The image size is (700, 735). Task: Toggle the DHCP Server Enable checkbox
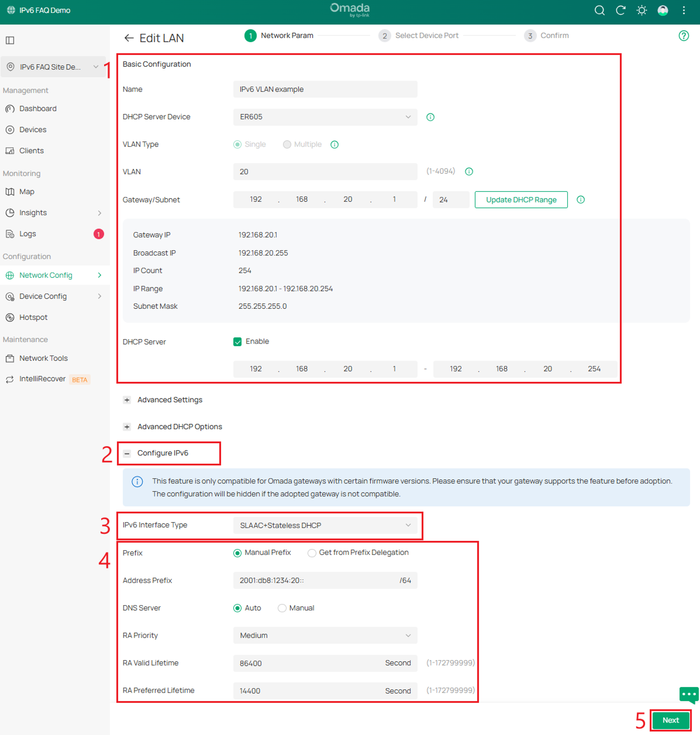(237, 342)
